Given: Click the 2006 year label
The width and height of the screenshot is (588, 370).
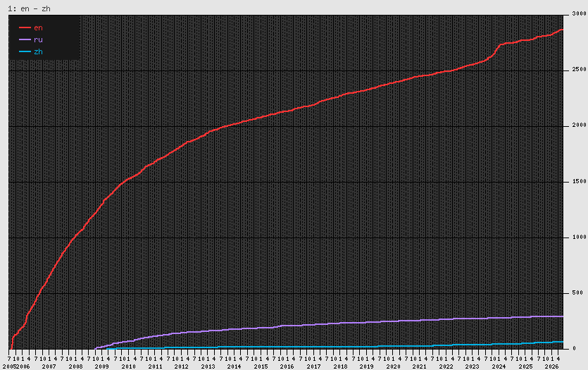Looking at the screenshot, I should 23,366.
